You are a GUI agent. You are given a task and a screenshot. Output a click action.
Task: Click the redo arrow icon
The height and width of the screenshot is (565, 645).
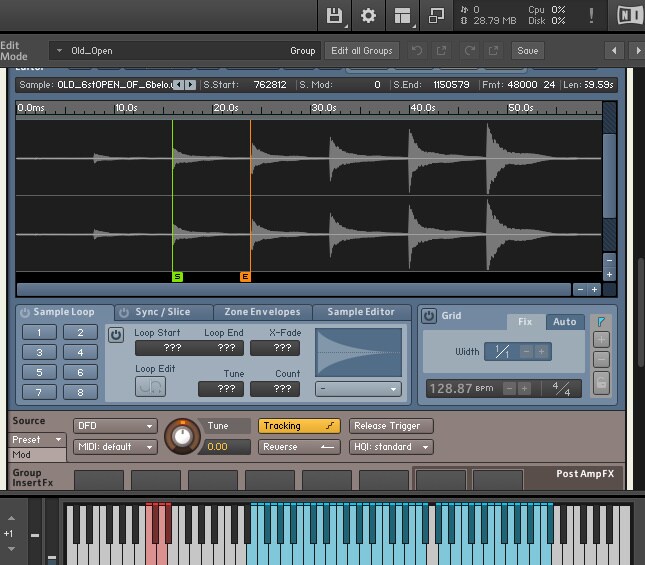(469, 51)
